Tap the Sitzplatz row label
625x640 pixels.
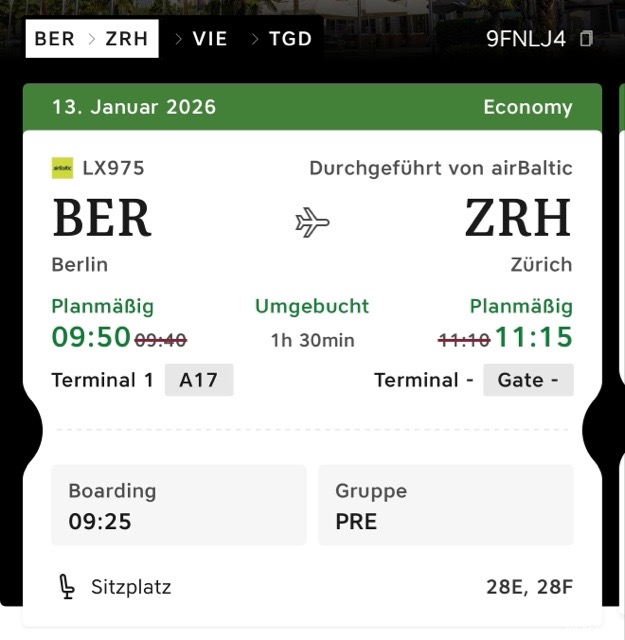[x=131, y=587]
